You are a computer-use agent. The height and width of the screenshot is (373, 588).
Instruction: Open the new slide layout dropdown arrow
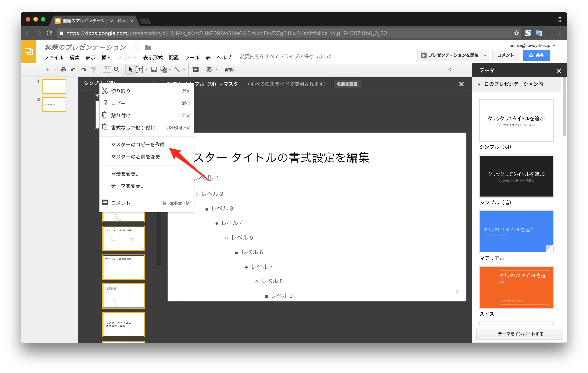click(55, 70)
